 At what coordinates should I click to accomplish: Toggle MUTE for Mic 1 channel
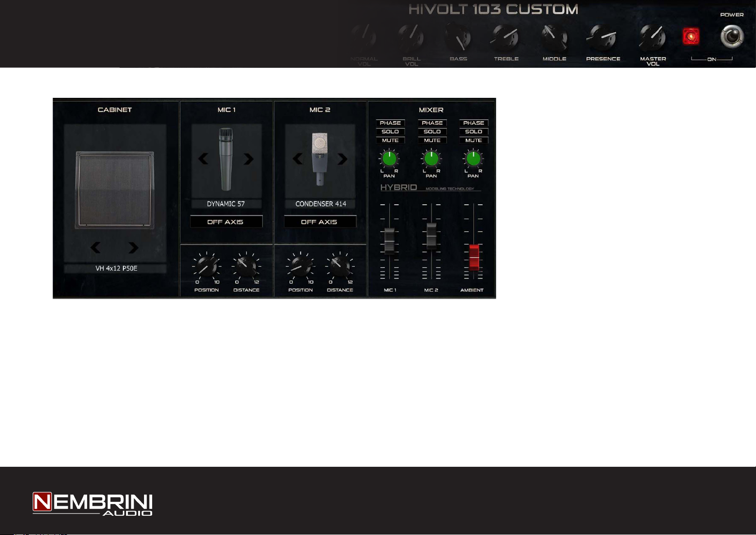(x=390, y=140)
